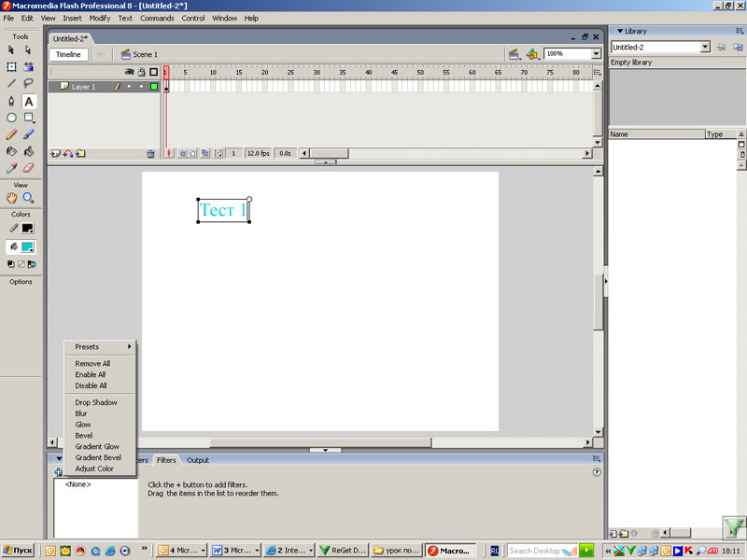Toggle visibility dot for Layer 1

coord(130,87)
